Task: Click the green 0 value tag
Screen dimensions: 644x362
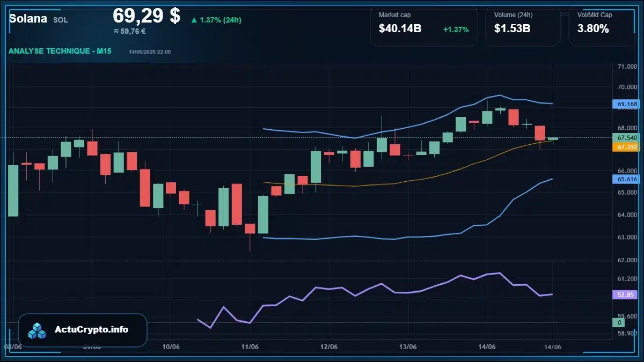Action: point(619,322)
